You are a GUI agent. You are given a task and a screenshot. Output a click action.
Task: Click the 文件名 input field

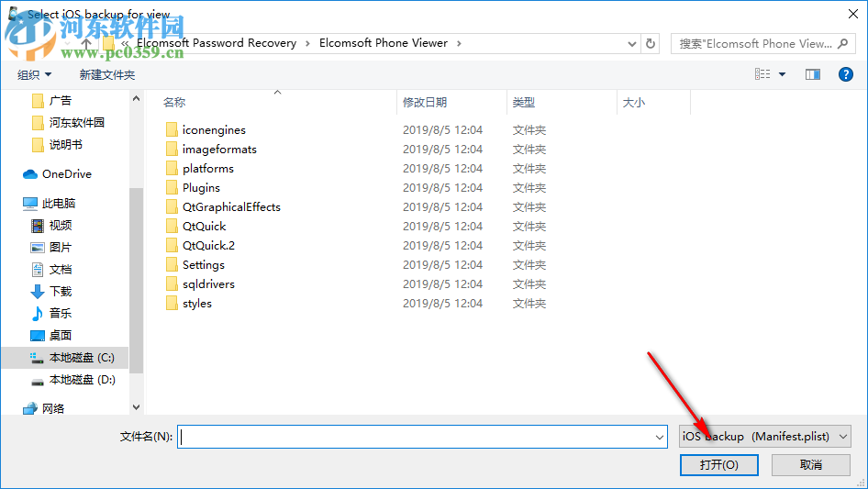422,437
